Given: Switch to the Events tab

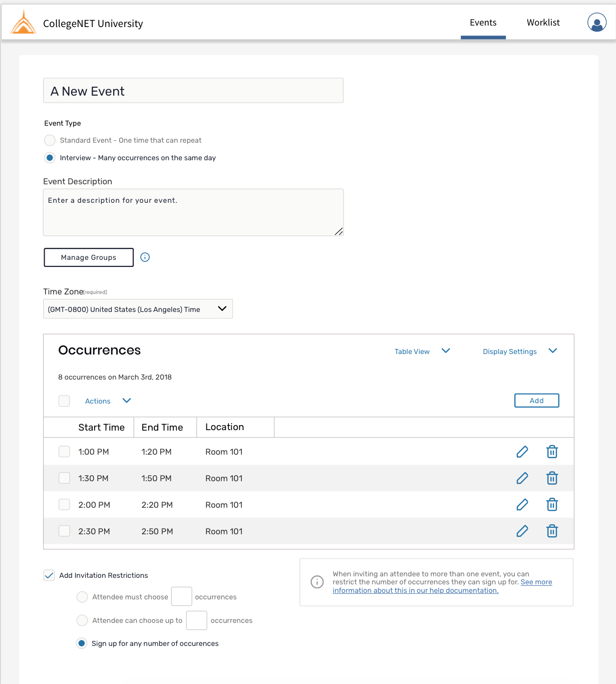Looking at the screenshot, I should pos(483,23).
